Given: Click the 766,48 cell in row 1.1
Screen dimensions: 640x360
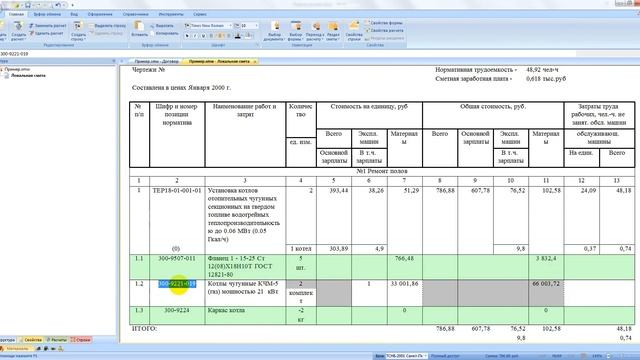Looking at the screenshot, I should tap(404, 258).
